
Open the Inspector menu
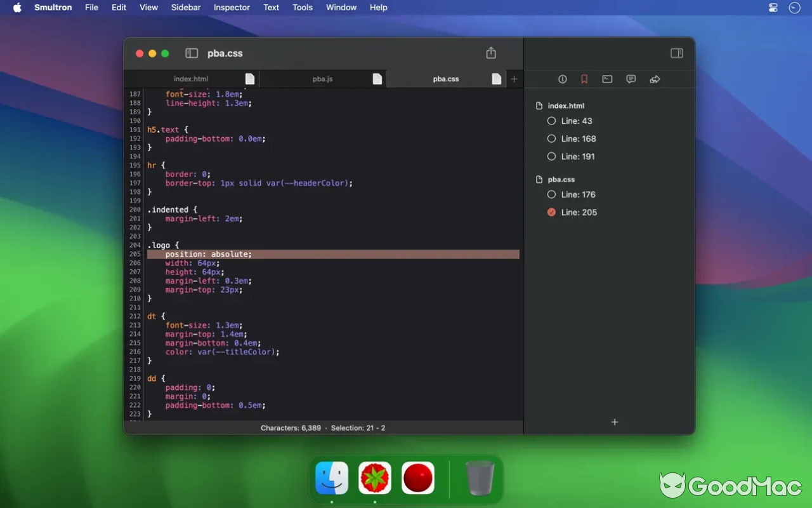coord(232,8)
